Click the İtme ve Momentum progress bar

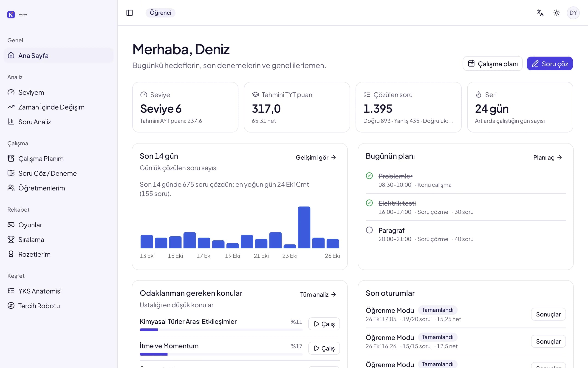point(221,354)
